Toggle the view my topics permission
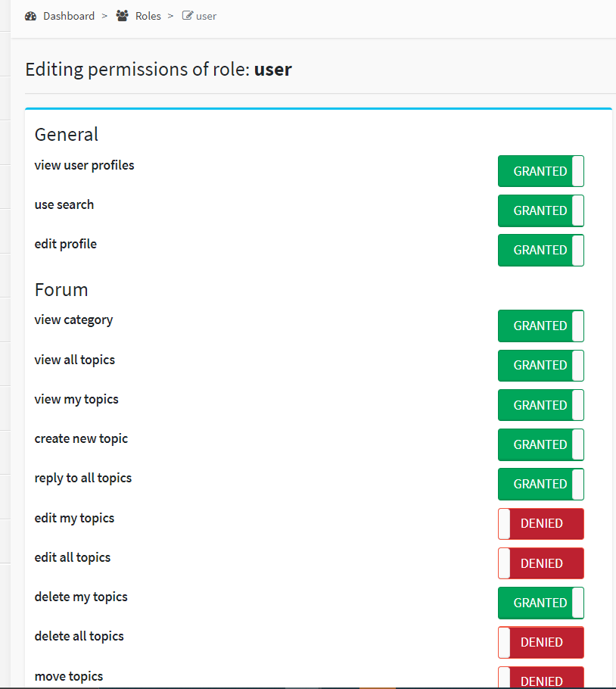 [x=541, y=405]
